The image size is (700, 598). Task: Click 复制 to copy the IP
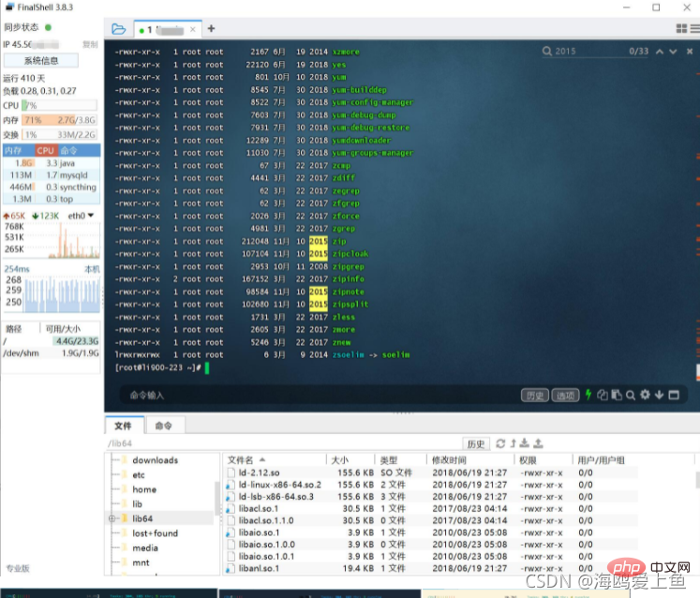(90, 44)
